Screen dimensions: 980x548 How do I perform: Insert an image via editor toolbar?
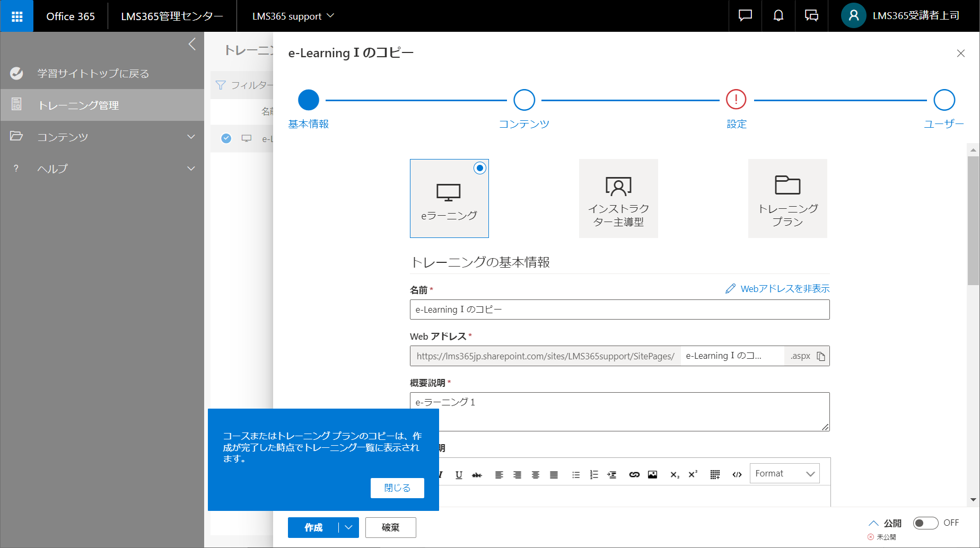[652, 474]
